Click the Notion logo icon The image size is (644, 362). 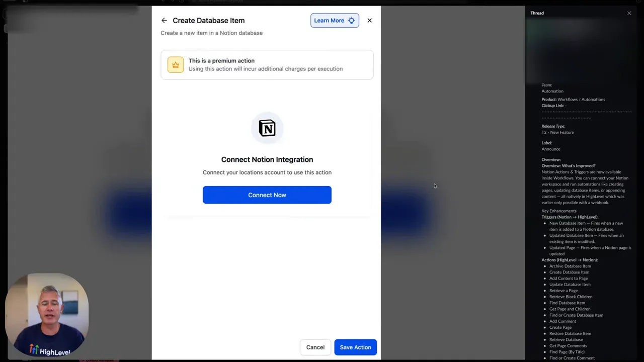pos(267,128)
